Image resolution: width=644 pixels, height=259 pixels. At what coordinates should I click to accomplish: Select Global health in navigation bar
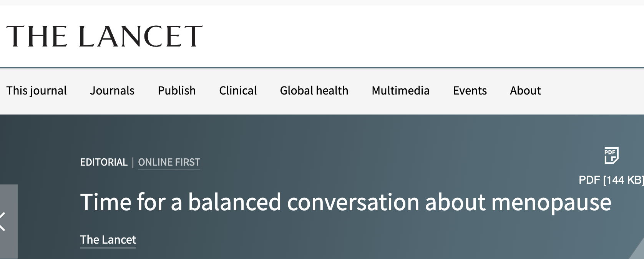(x=314, y=91)
